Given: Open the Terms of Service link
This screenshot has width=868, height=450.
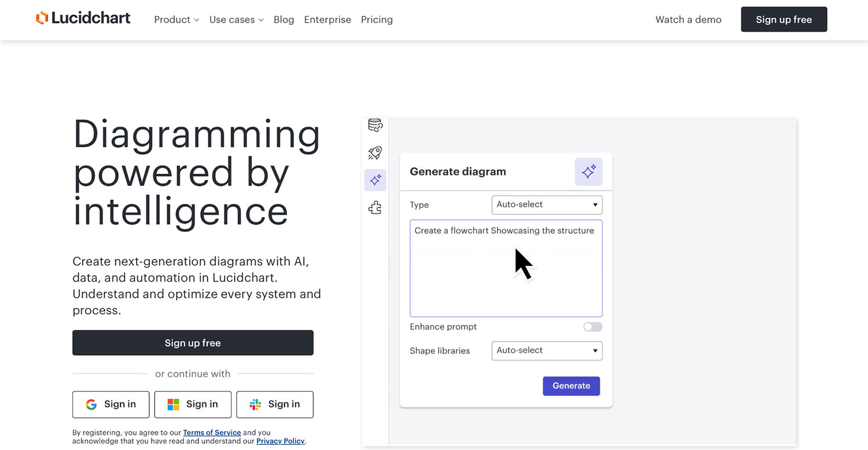Looking at the screenshot, I should (x=212, y=432).
